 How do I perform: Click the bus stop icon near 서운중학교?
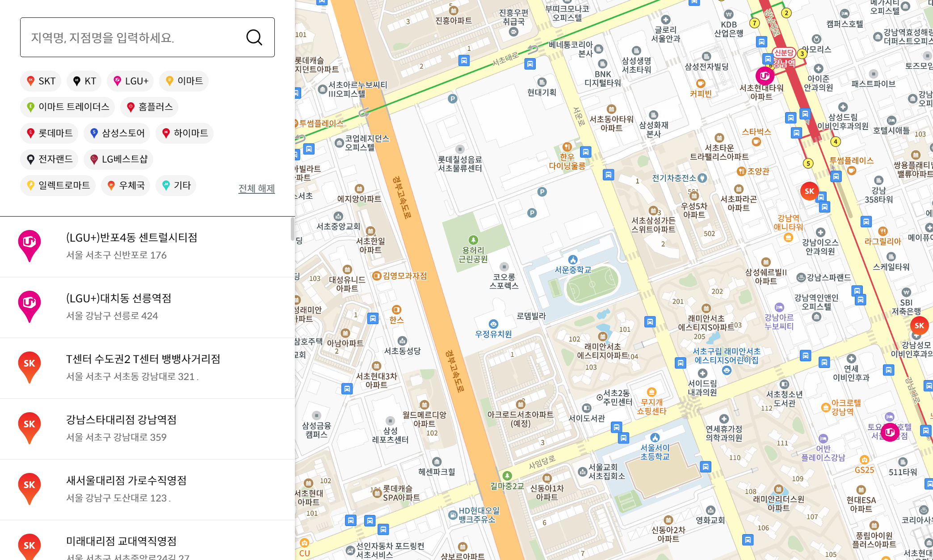click(x=650, y=322)
